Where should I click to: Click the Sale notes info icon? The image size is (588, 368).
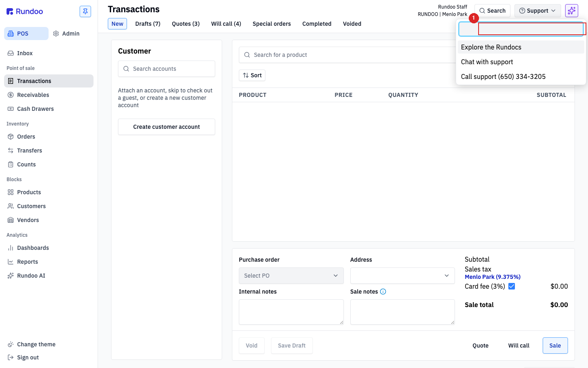coord(383,292)
